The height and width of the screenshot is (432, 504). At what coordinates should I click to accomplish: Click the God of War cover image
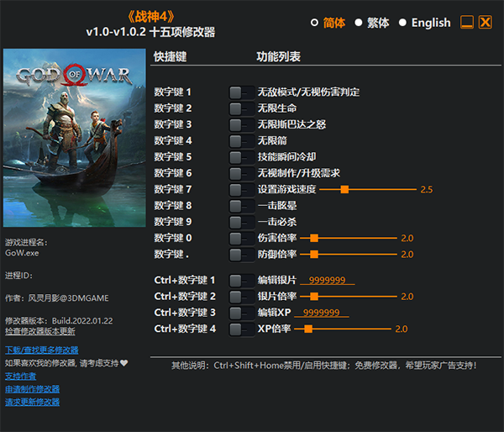point(75,138)
